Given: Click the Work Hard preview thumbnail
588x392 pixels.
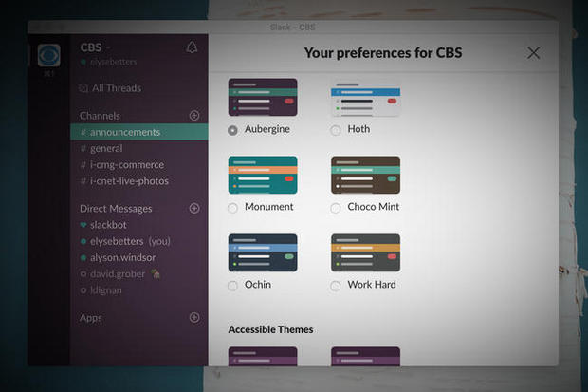Looking at the screenshot, I should pyautogui.click(x=366, y=252).
